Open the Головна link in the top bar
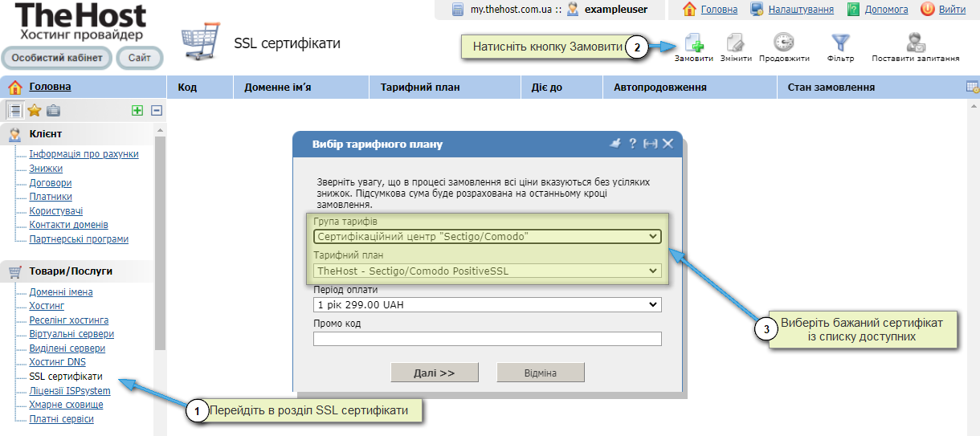The image size is (980, 436). [719, 10]
